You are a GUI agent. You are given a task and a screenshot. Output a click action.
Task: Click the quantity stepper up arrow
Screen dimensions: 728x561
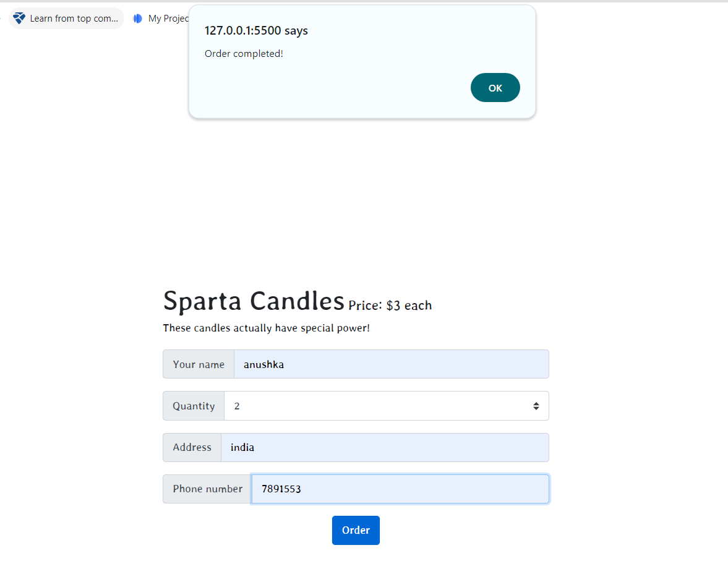(x=536, y=402)
